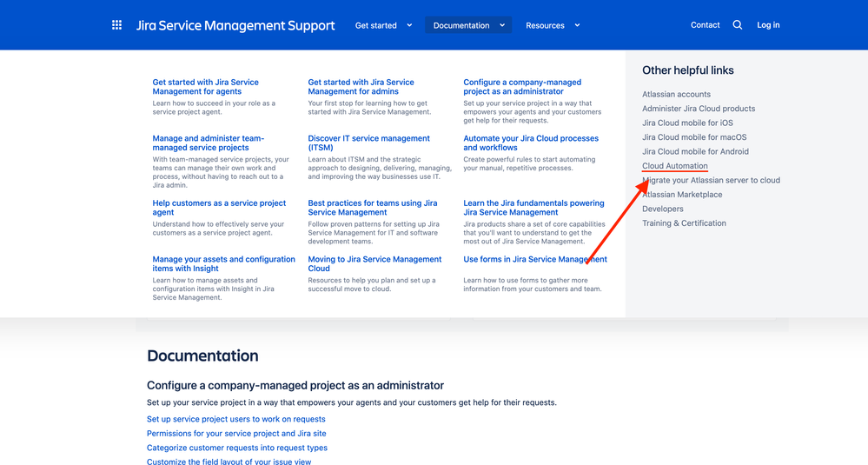Open the Contact page
868x465 pixels.
[706, 25]
